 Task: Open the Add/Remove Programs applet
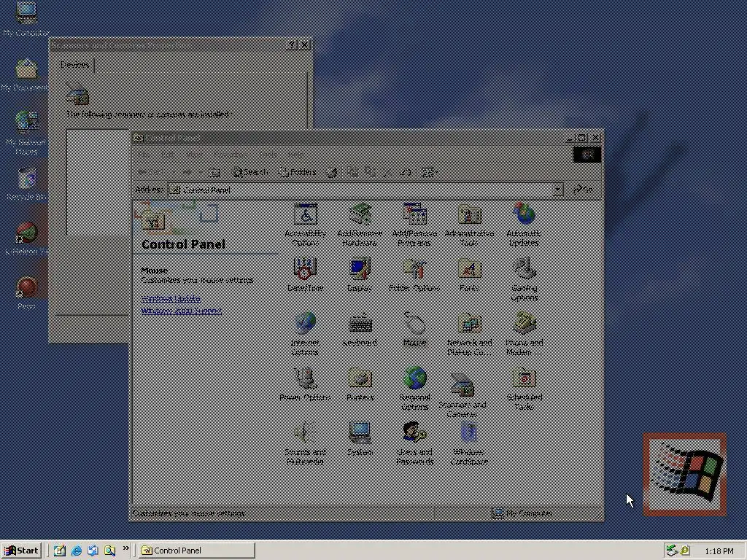click(414, 225)
